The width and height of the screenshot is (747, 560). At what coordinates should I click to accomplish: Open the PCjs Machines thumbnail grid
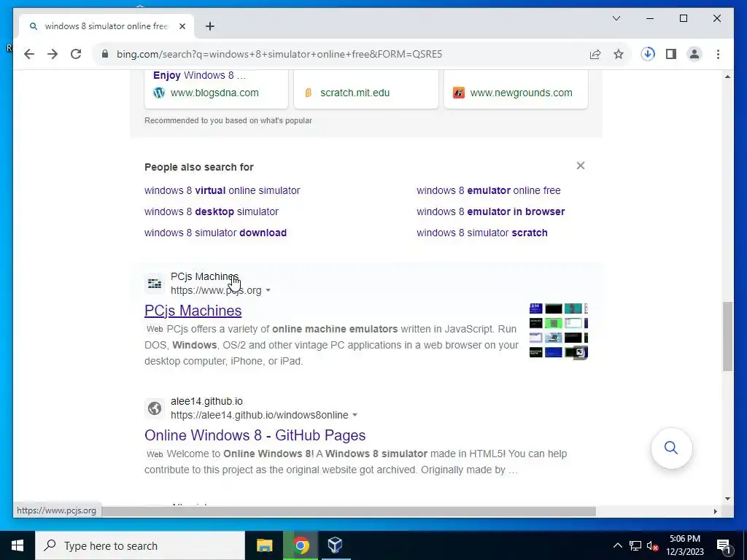coord(558,330)
